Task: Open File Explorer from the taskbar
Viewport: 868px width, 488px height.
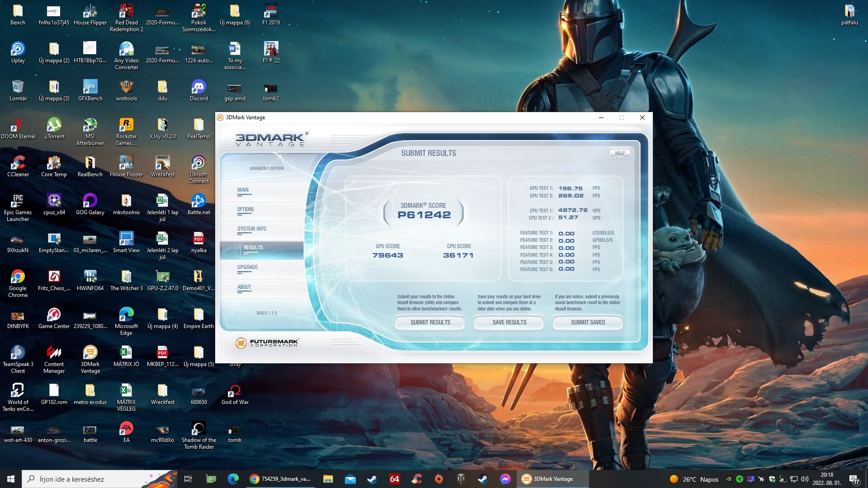Action: (x=328, y=479)
